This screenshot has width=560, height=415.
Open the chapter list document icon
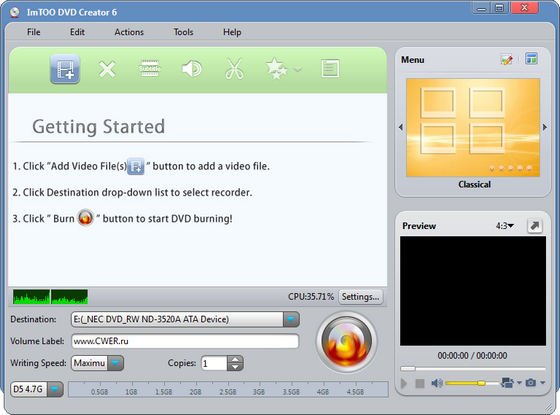330,69
